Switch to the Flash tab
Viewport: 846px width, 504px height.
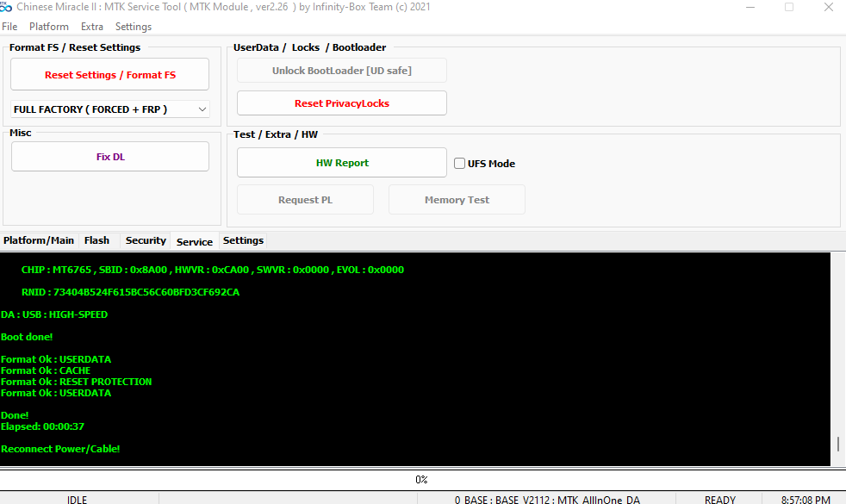(x=97, y=240)
